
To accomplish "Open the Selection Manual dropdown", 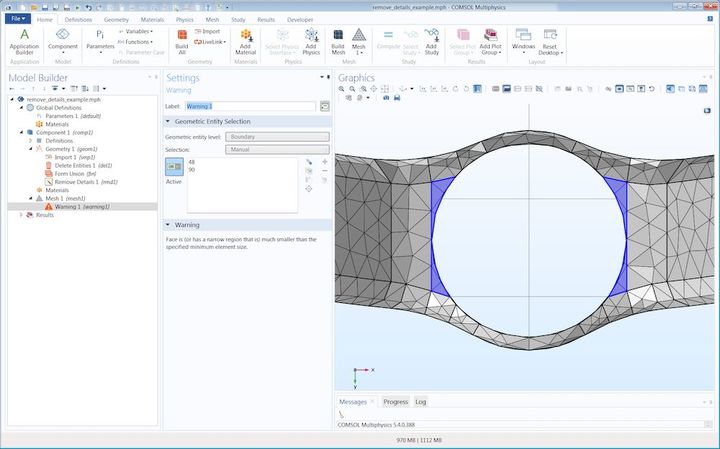I will [x=277, y=150].
